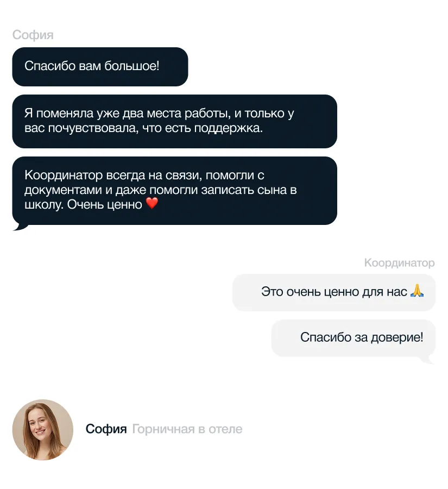448x489 pixels.
Task: Click the word 'школу' in third message
Action: (44, 205)
